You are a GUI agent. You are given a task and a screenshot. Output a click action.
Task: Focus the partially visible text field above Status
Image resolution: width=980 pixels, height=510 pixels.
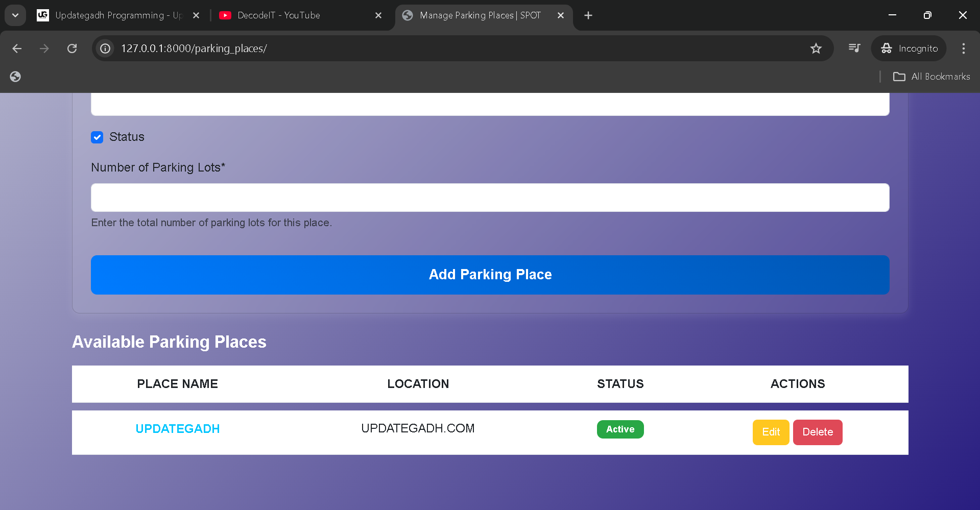click(490, 104)
